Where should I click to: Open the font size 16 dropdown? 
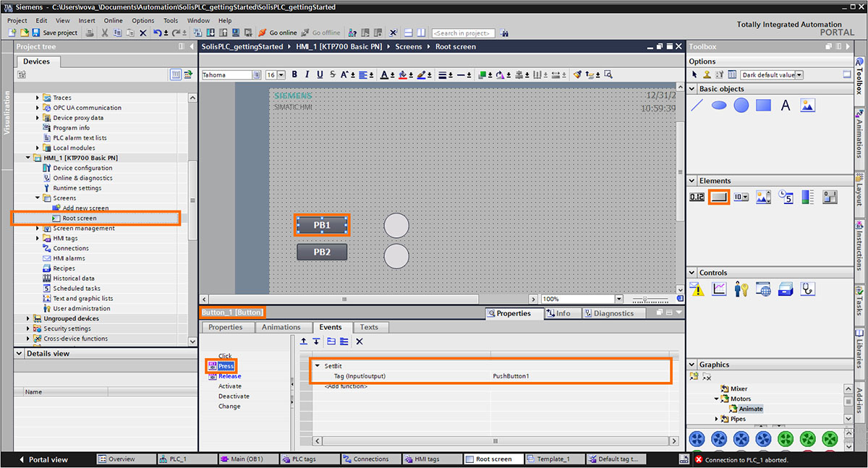coord(282,75)
